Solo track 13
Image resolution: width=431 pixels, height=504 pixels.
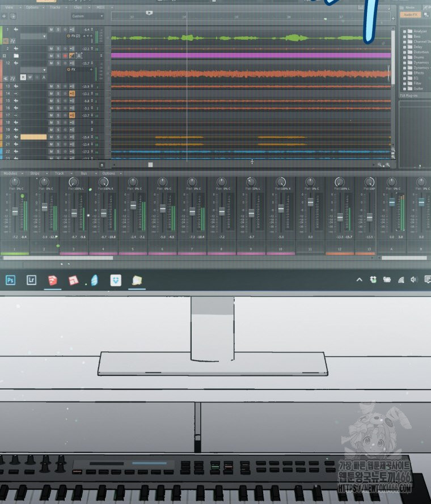click(x=58, y=86)
